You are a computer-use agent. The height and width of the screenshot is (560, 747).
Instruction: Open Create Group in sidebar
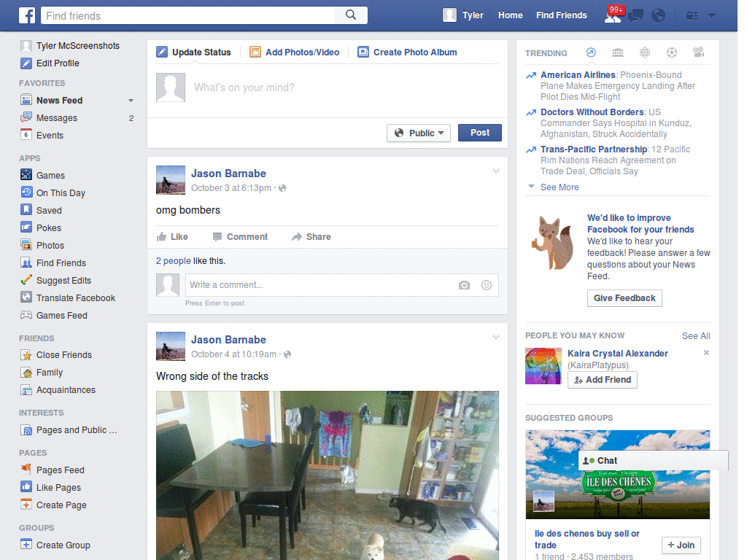tap(55, 545)
